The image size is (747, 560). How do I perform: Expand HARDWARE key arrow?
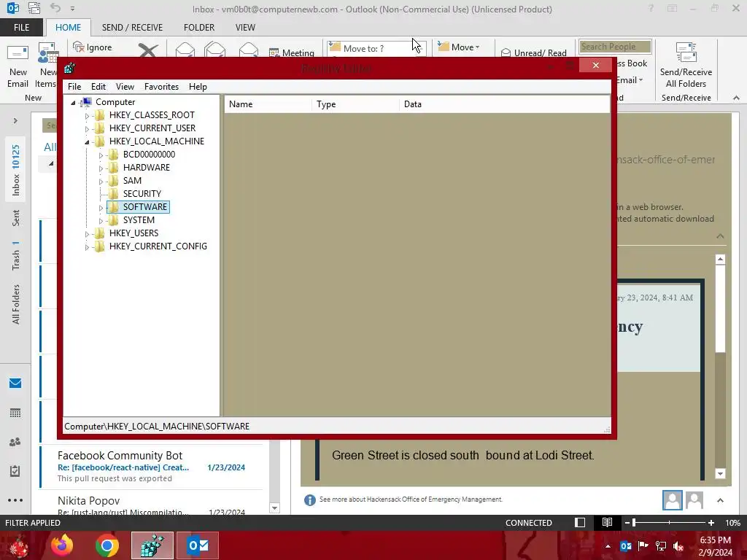click(x=101, y=168)
